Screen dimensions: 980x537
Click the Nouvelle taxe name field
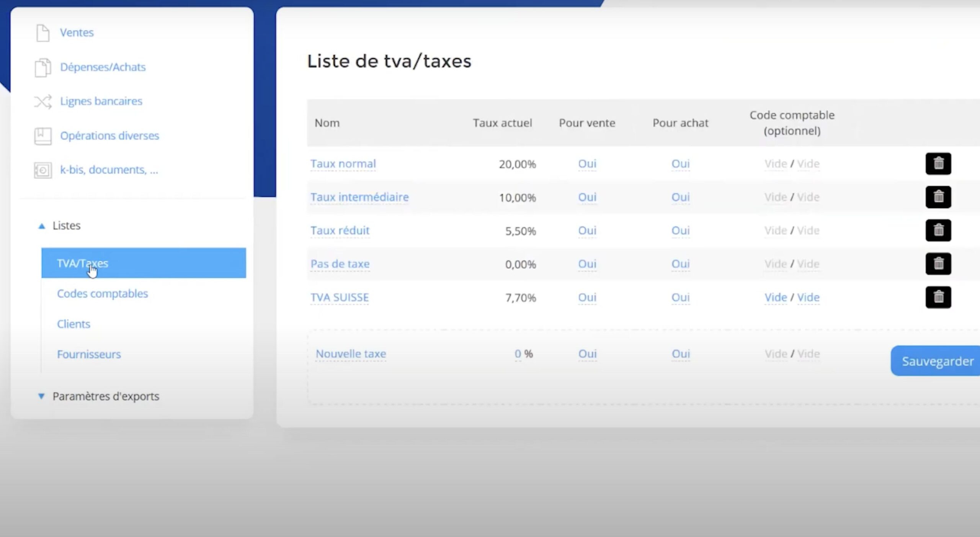(351, 354)
